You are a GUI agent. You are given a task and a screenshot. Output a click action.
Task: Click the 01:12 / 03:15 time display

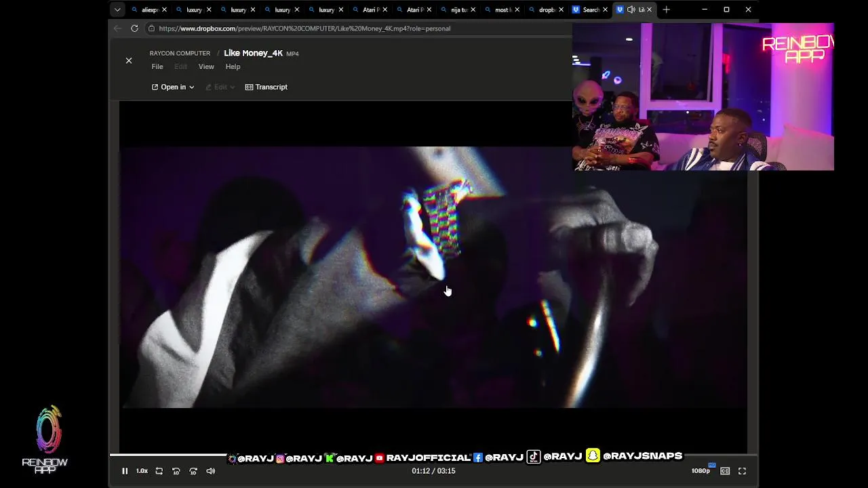433,471
